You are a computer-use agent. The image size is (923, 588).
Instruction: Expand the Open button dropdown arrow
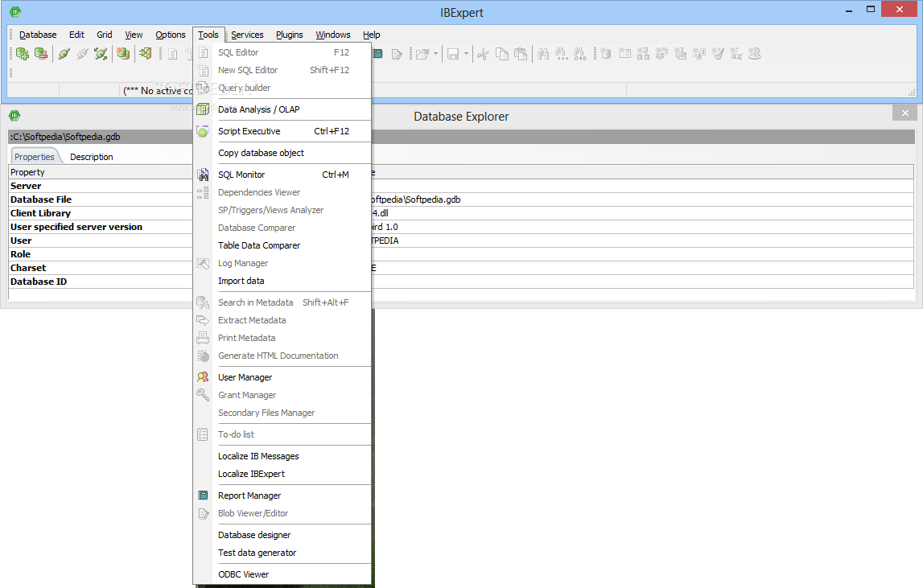pos(435,54)
